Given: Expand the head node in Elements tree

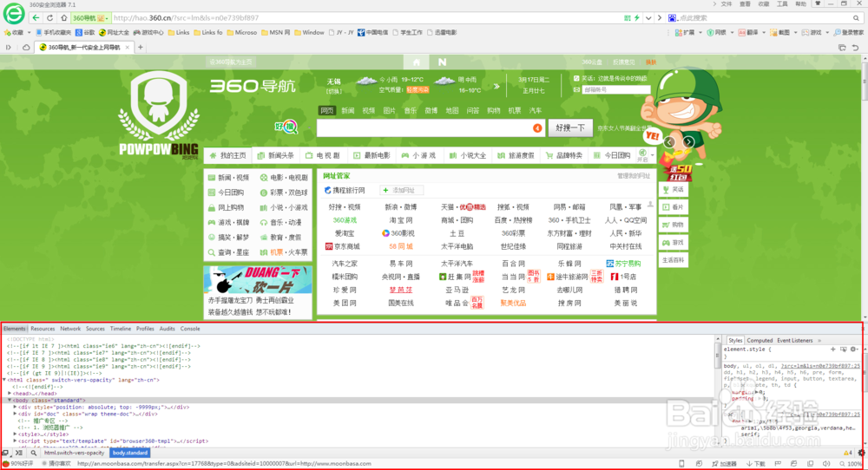Looking at the screenshot, I should point(10,393).
